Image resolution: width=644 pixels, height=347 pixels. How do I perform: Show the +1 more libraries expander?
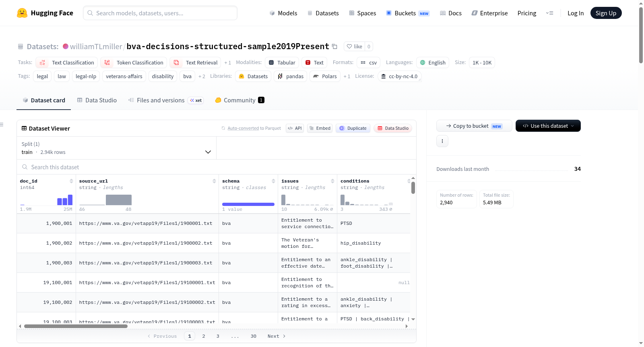coord(347,76)
